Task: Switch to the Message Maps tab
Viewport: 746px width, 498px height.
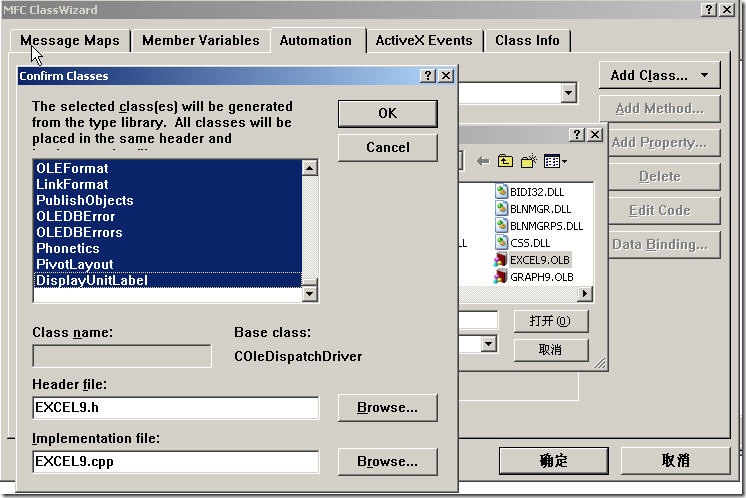Action: point(70,40)
